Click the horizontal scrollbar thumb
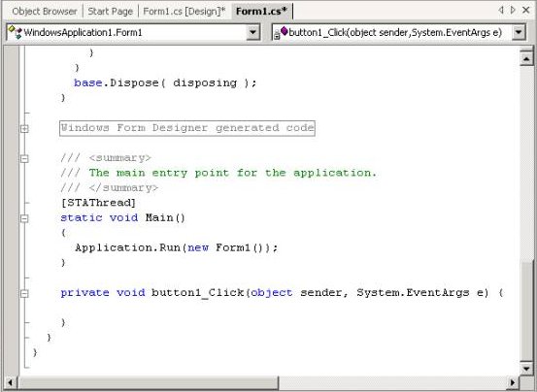 tap(148, 382)
